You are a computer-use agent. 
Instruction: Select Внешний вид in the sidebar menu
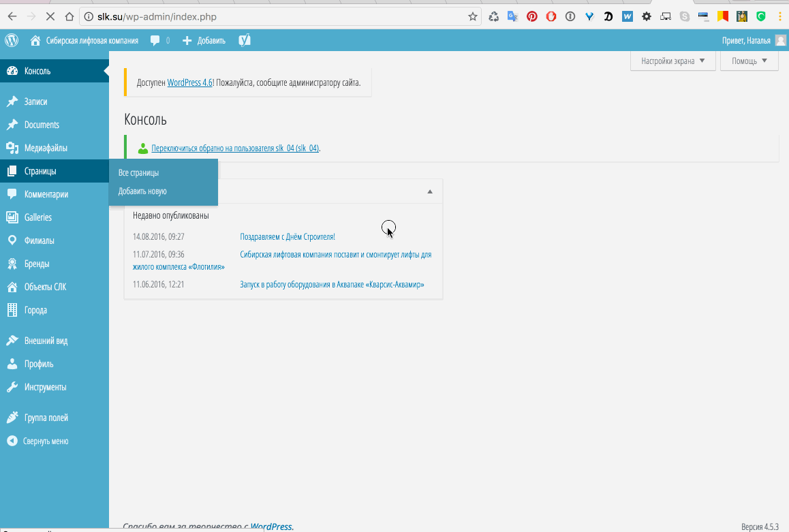tap(55, 341)
